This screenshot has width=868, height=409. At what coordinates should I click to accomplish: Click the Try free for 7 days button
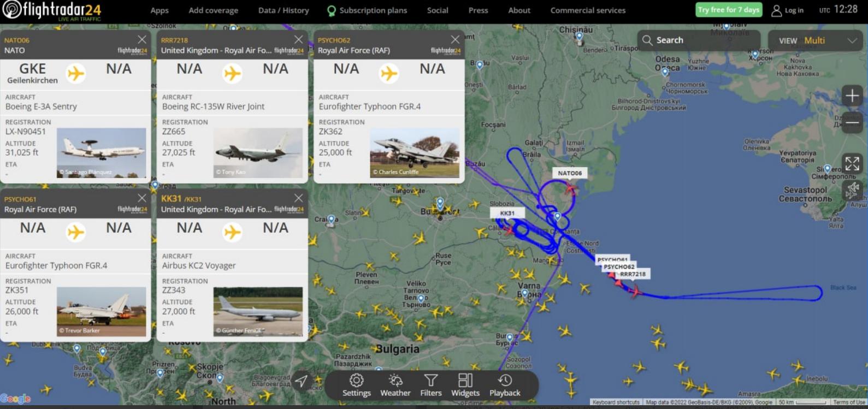728,10
